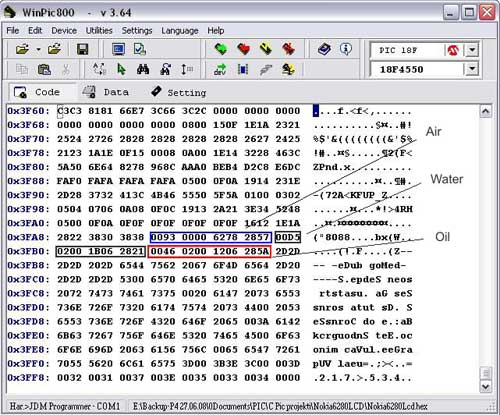Open the blue book help icon
This screenshot has width=500, height=415.
(x=324, y=49)
